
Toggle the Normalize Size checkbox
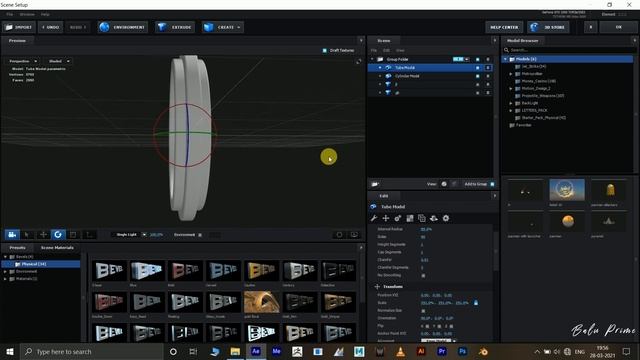(423, 311)
